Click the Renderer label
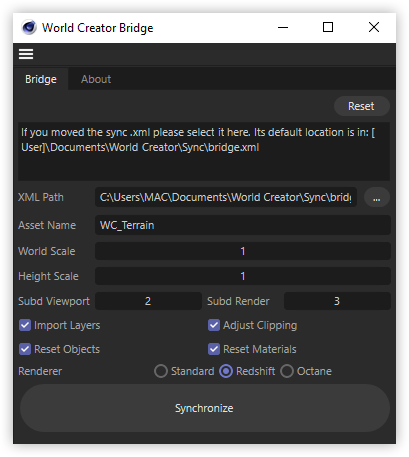 [x=40, y=371]
